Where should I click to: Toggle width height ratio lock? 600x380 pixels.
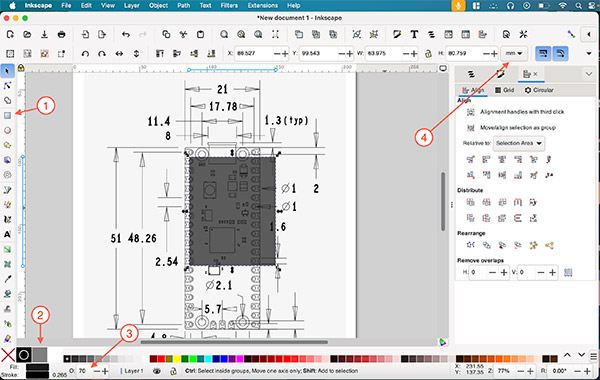[428, 54]
